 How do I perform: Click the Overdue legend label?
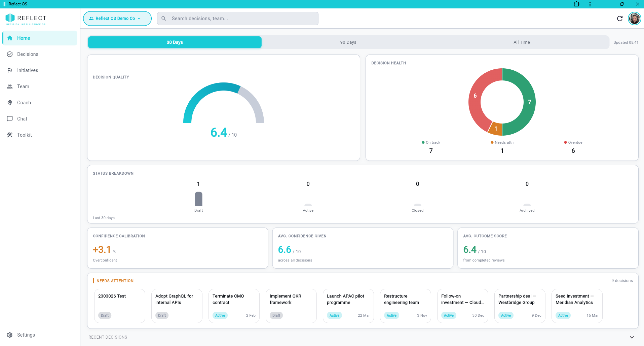click(x=573, y=142)
